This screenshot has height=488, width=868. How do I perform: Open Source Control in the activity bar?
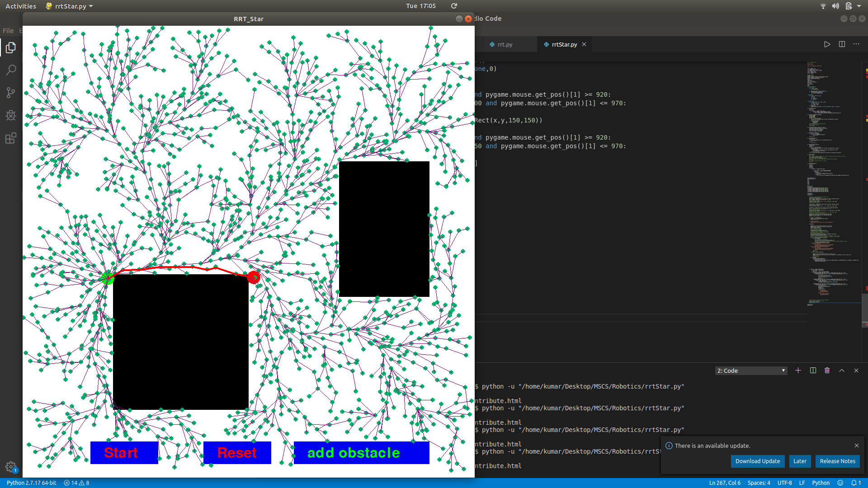[x=10, y=93]
